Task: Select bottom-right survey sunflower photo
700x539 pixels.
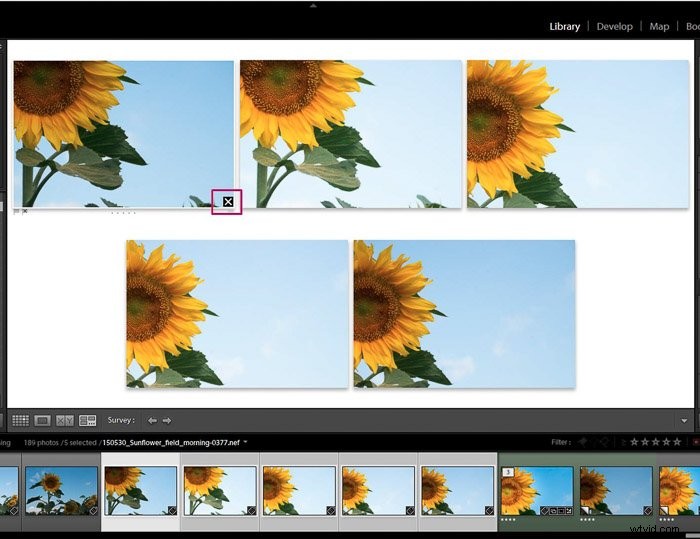Action: (x=464, y=314)
